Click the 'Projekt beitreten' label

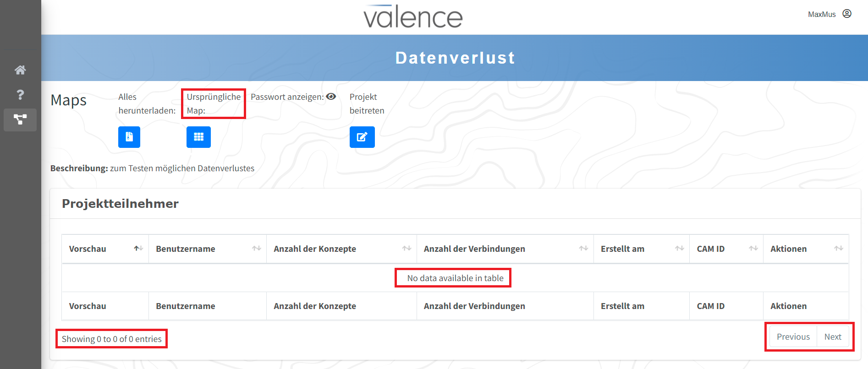click(367, 103)
